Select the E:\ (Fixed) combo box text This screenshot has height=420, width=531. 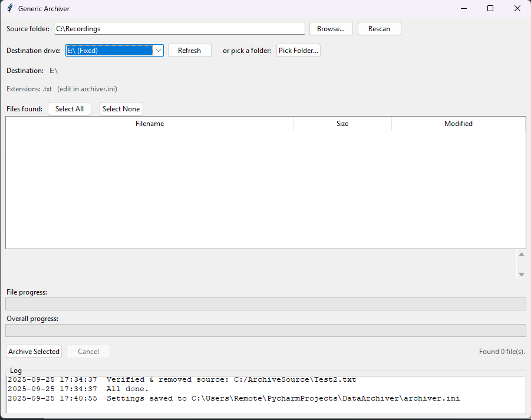click(108, 51)
